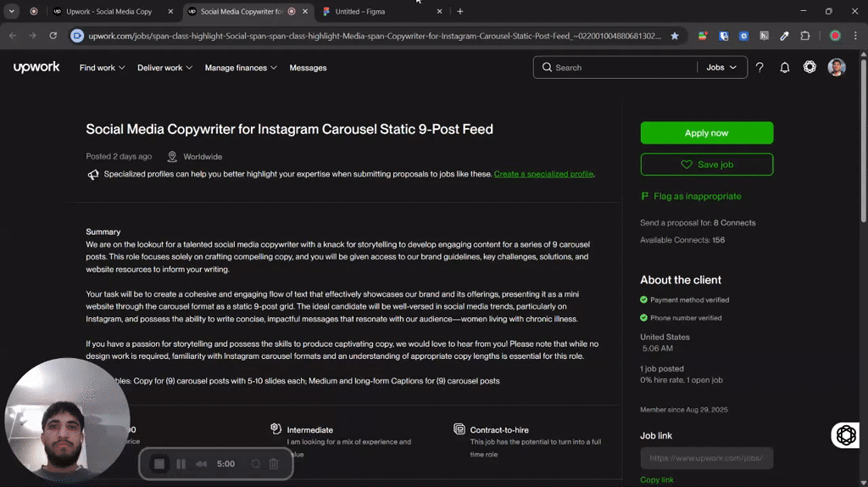This screenshot has width=868, height=487.
Task: Click Flag as inappropriate link
Action: coord(697,196)
